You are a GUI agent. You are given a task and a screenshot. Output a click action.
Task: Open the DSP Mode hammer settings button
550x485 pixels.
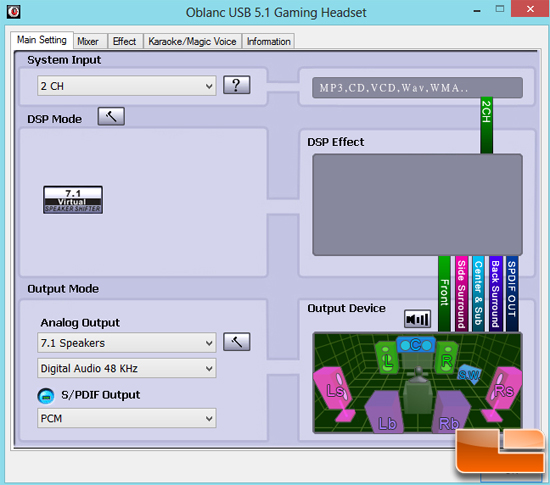pos(111,116)
